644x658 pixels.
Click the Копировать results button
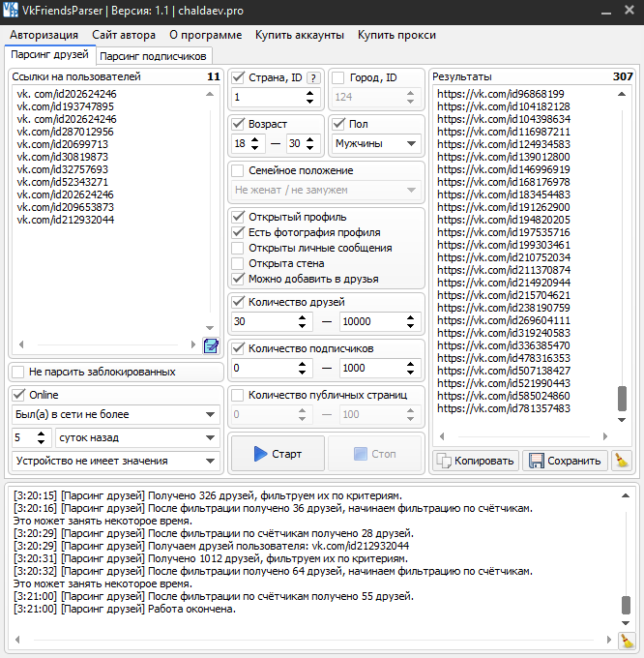pyautogui.click(x=475, y=461)
